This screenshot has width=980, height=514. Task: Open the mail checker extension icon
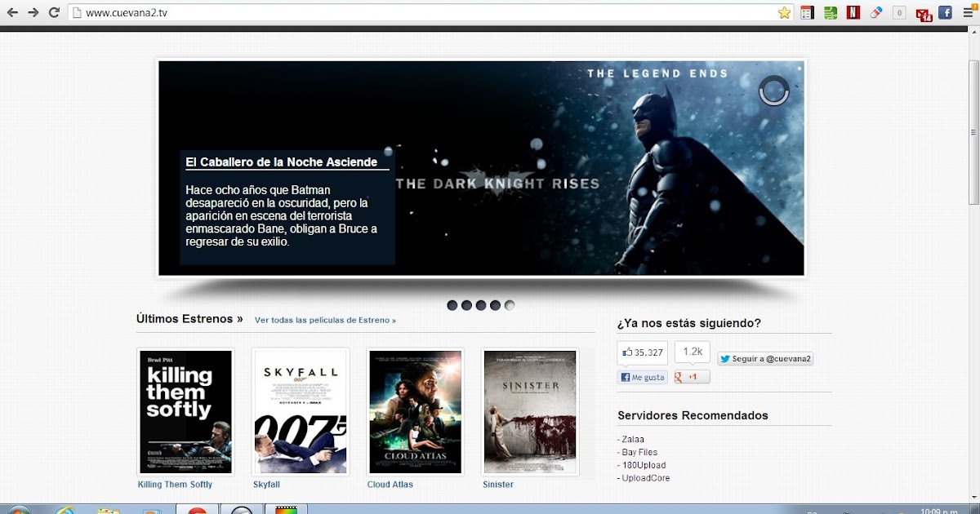924,14
